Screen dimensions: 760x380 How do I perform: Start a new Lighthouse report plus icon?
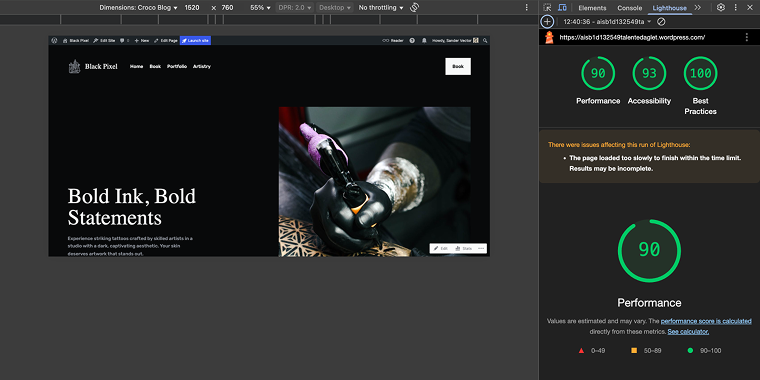click(x=547, y=22)
